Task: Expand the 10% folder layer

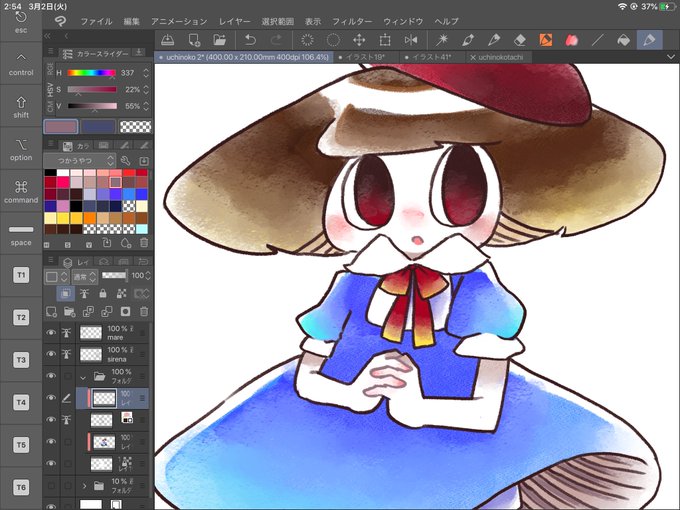Action: pos(84,486)
